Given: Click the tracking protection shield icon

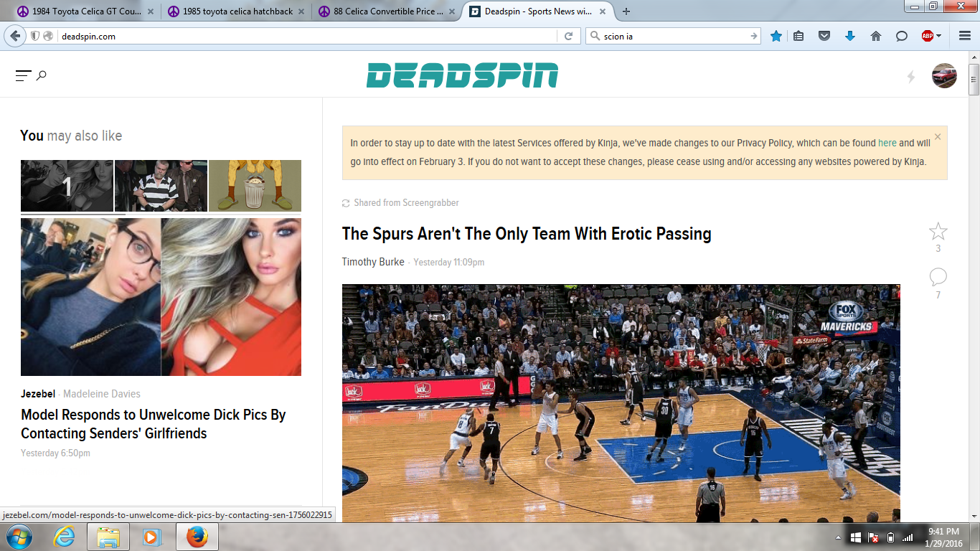Looking at the screenshot, I should pos(34,36).
